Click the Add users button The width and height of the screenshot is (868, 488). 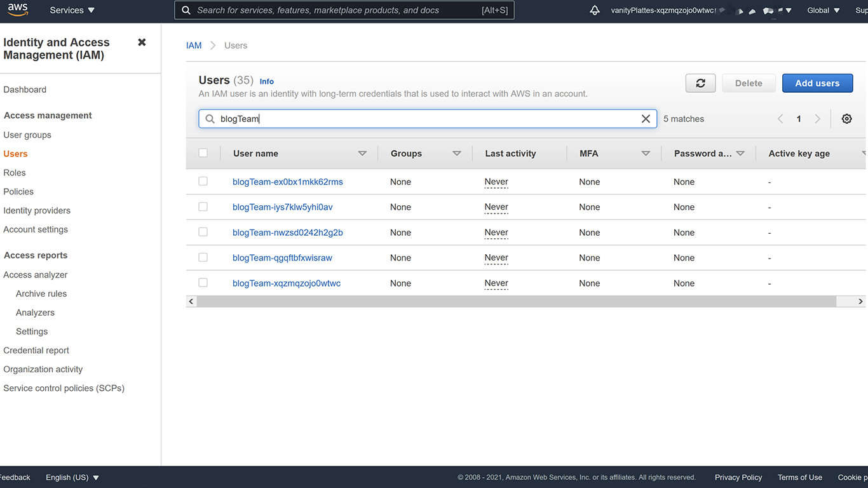(x=817, y=83)
